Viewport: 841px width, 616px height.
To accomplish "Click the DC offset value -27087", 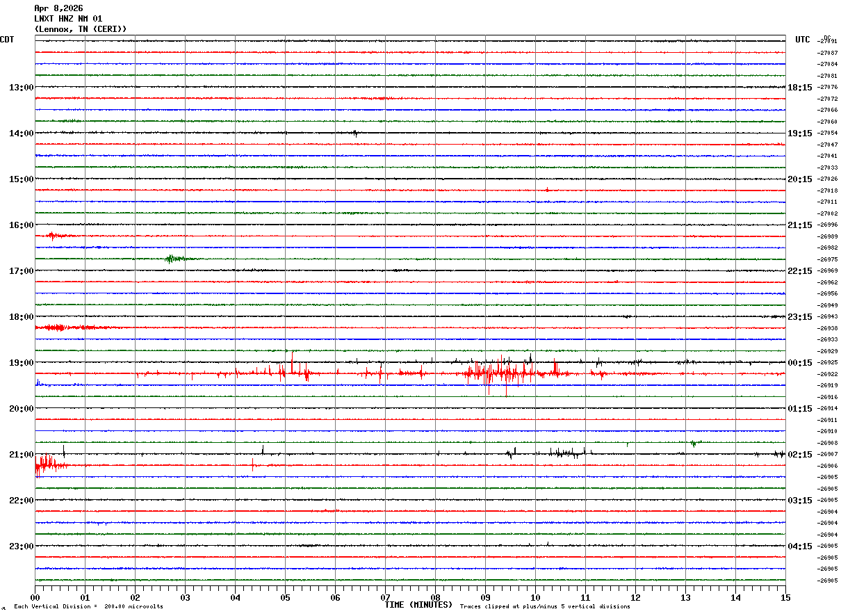I will [x=827, y=53].
